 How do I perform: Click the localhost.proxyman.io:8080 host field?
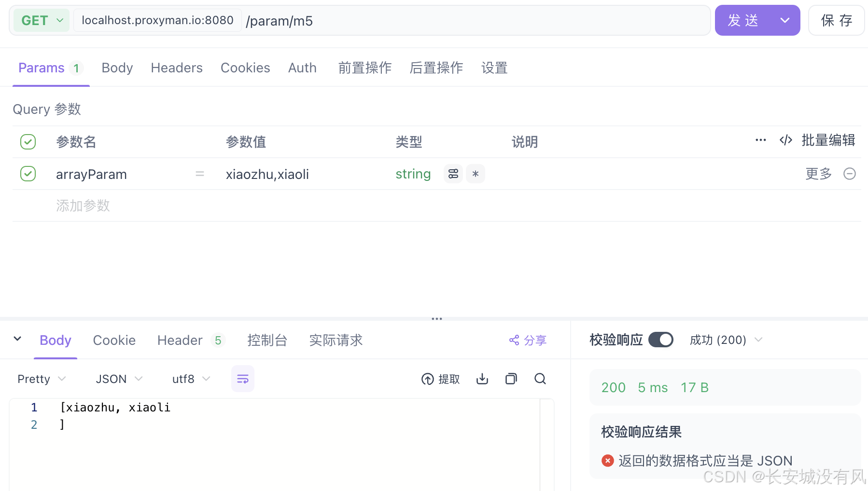(x=157, y=20)
